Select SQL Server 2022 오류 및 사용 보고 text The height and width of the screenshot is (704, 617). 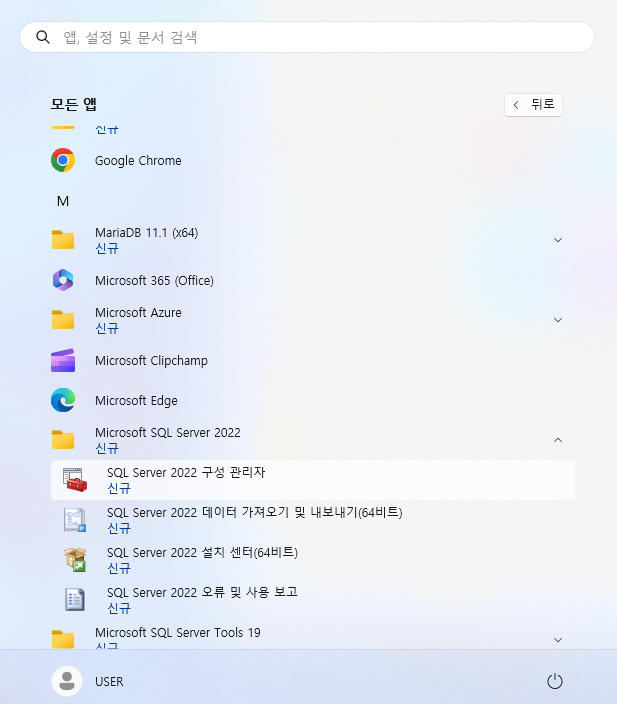click(x=202, y=592)
